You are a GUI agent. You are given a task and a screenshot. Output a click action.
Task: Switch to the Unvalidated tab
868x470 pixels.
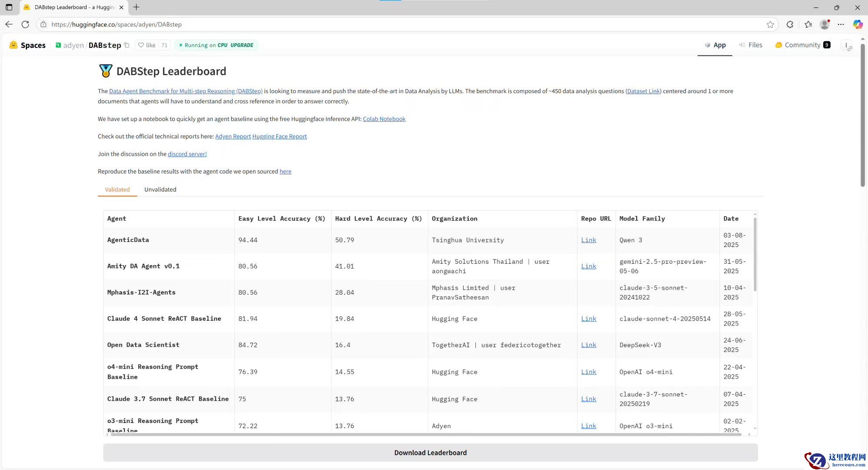pyautogui.click(x=160, y=189)
